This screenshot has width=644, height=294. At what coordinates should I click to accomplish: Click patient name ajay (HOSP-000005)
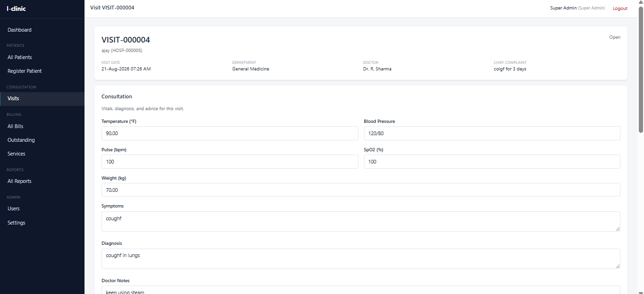tap(122, 50)
